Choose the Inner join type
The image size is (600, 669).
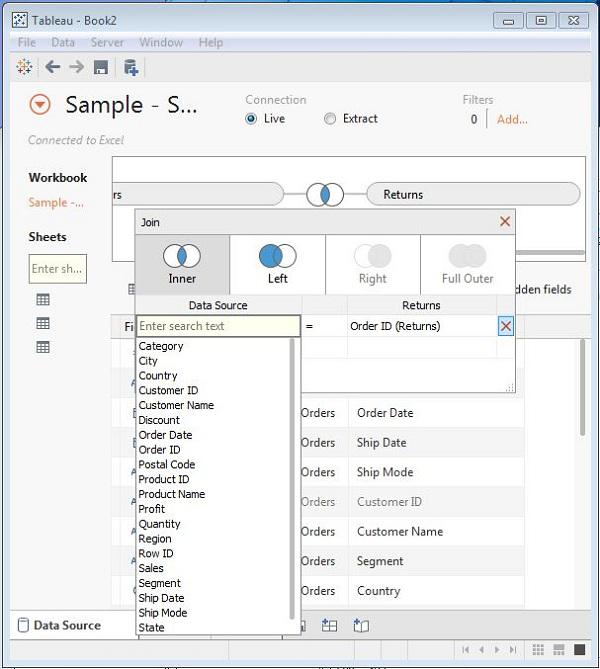(x=182, y=265)
